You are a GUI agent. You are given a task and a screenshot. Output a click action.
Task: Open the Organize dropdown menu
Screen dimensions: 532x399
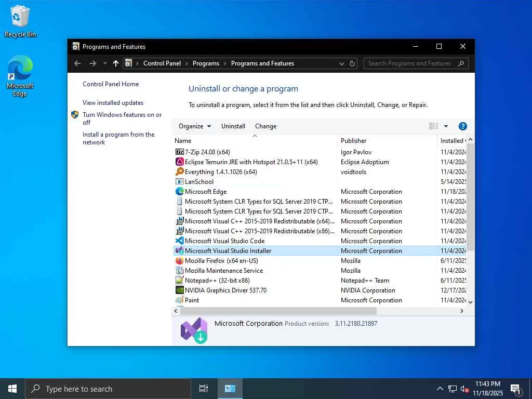(x=195, y=126)
